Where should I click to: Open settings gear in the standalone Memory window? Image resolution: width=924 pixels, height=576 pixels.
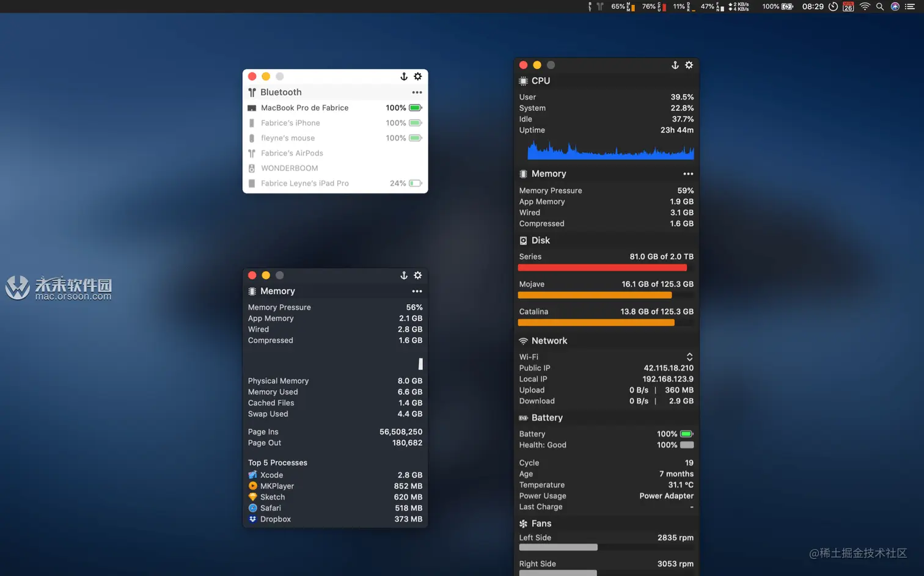418,275
